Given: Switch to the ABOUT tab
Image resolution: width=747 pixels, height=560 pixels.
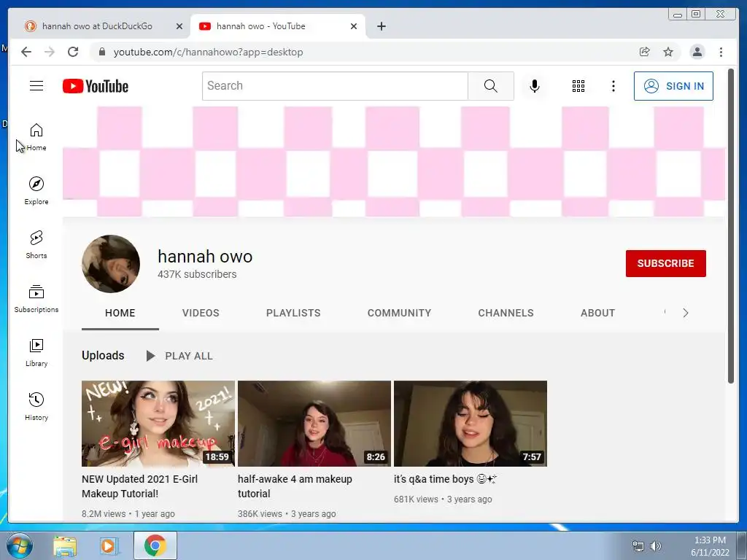Looking at the screenshot, I should coord(598,313).
